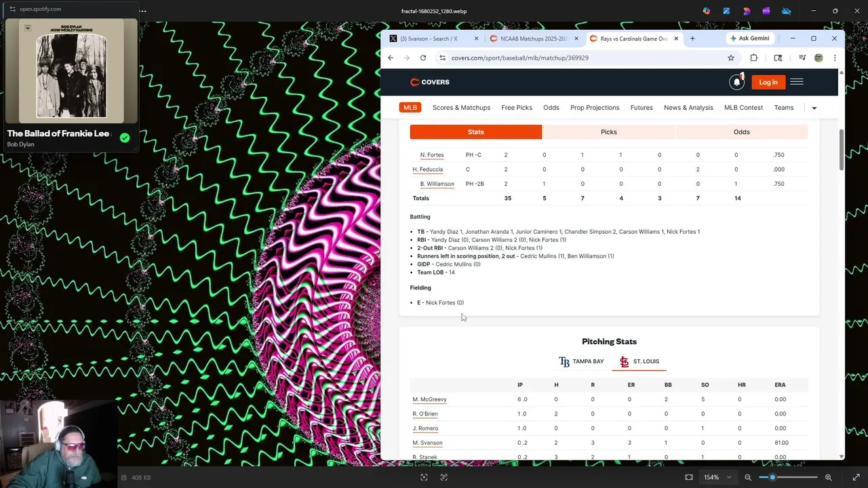Open the Chrome profile avatar

(x=818, y=58)
